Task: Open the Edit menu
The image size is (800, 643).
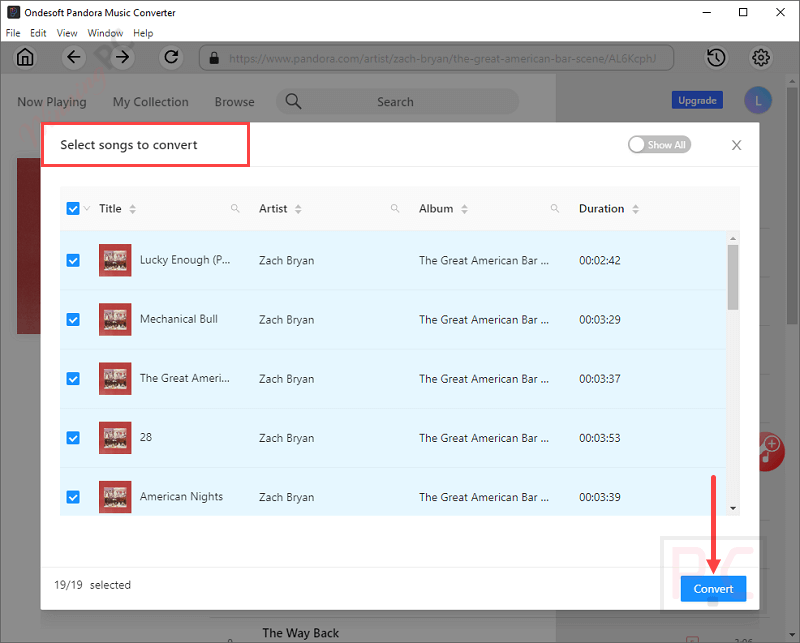Action: (x=38, y=33)
